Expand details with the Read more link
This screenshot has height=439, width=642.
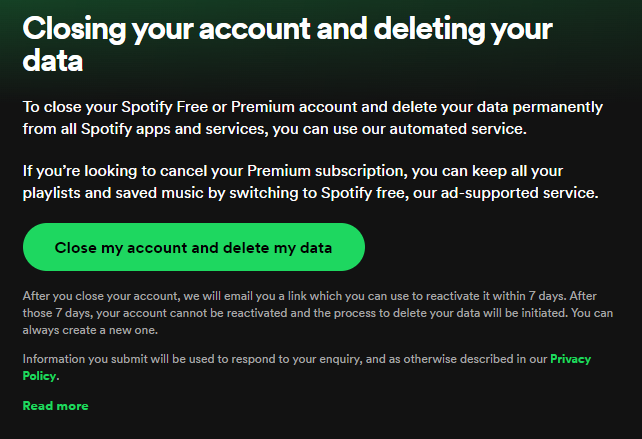[x=55, y=406]
